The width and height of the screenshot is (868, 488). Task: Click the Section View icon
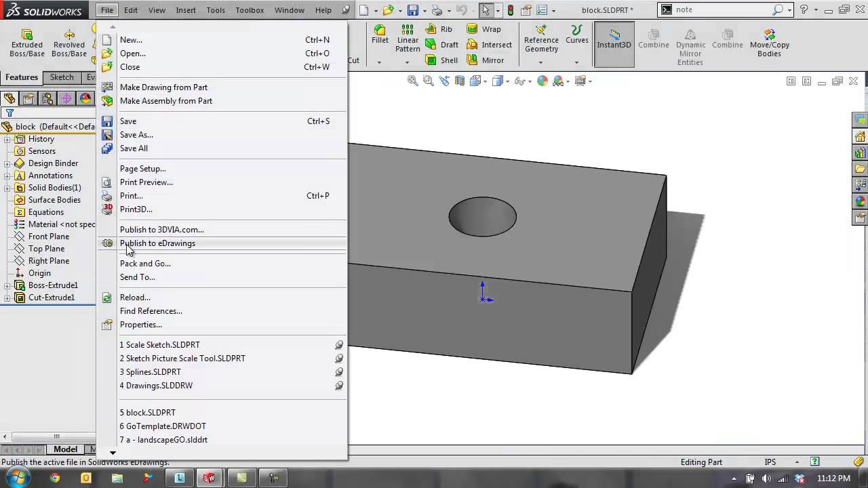tap(460, 81)
